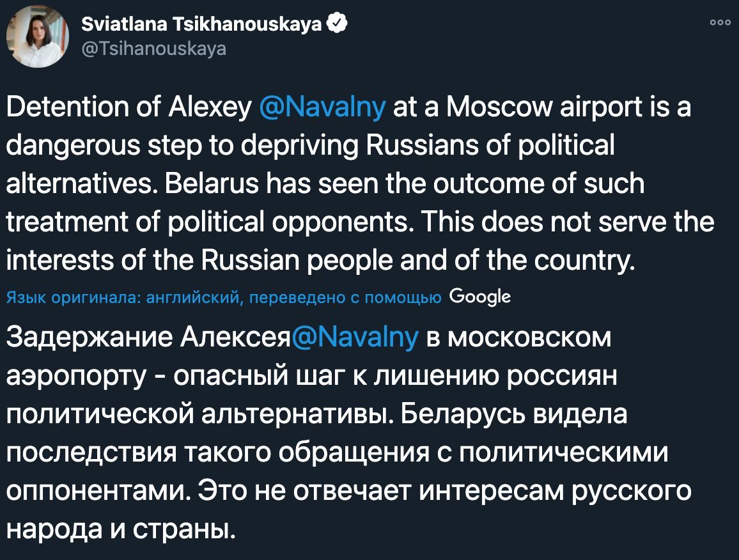Click the English words 'Moscow airport'
The height and width of the screenshot is (560, 739).
(544, 107)
